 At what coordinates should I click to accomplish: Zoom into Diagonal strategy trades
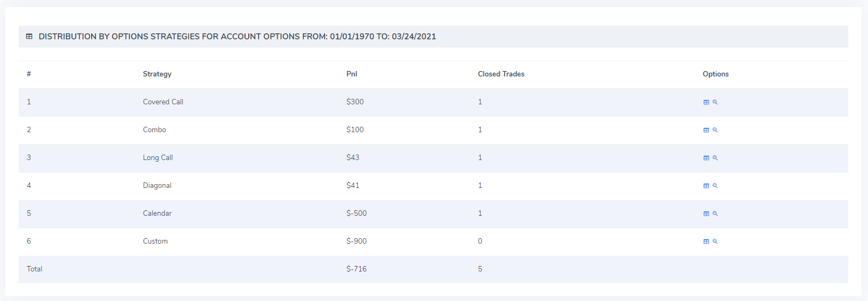pyautogui.click(x=715, y=186)
